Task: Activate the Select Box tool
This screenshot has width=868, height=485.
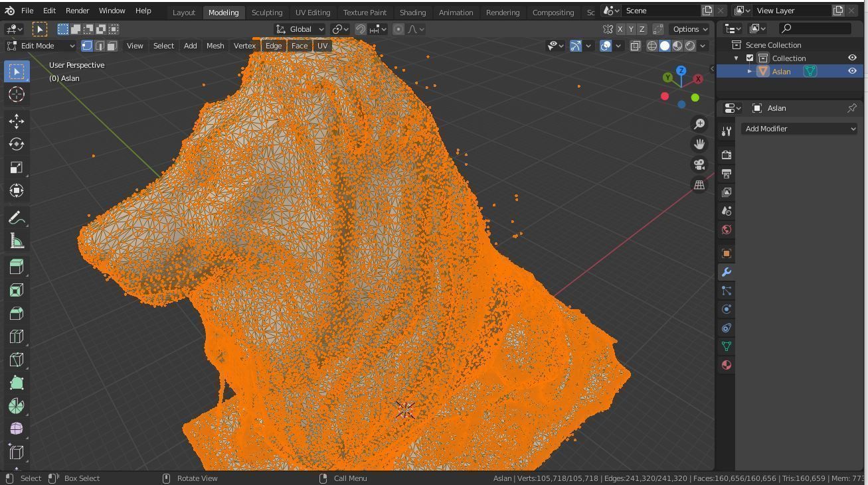Action: 17,71
